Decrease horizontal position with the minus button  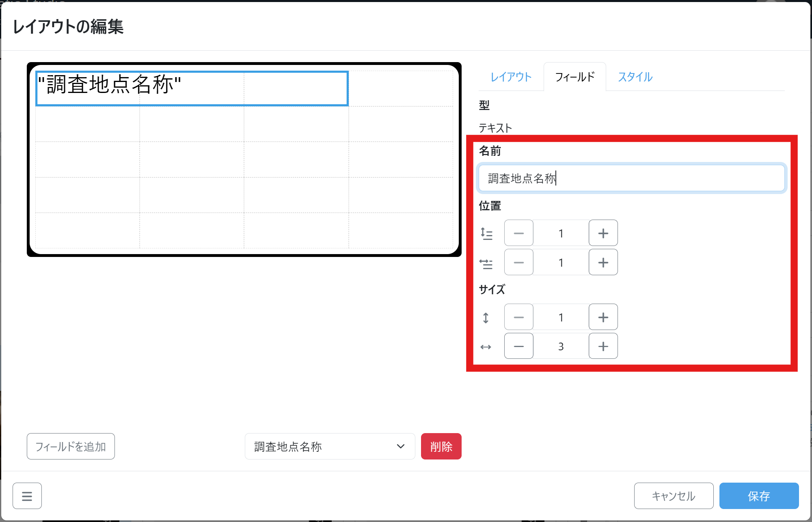(x=518, y=262)
